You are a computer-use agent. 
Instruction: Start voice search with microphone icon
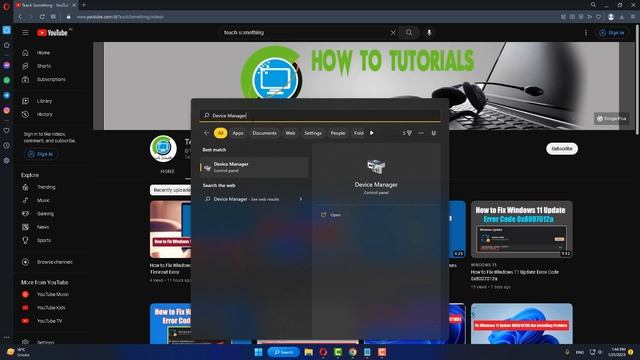point(429,33)
